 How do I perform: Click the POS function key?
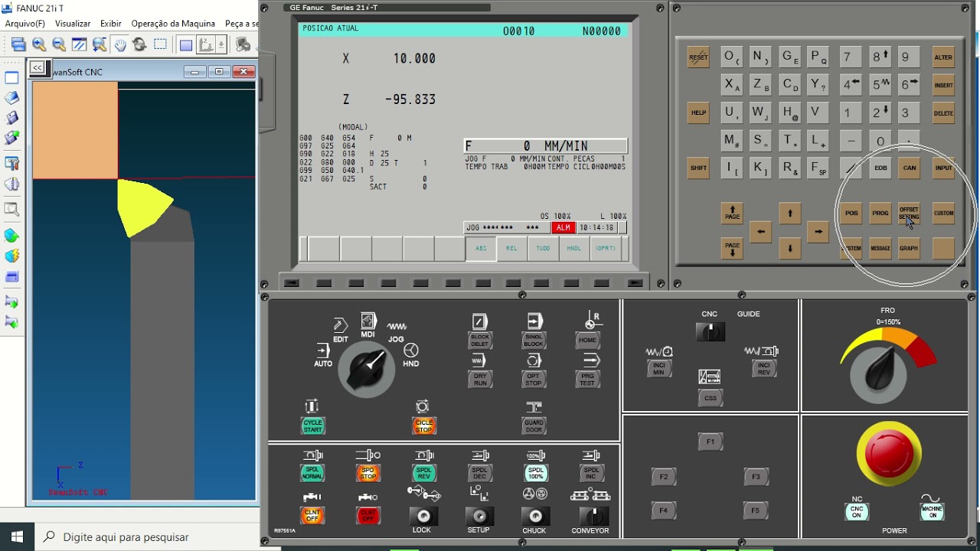tap(851, 214)
